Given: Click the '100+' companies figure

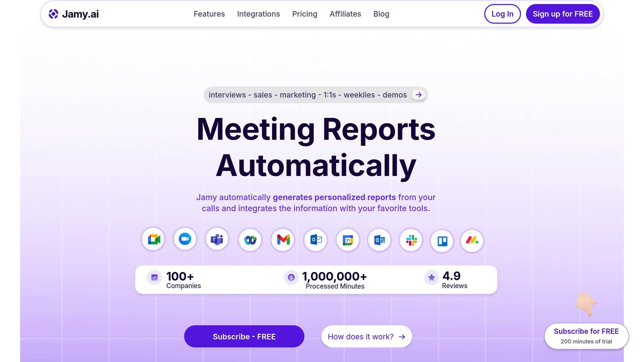Looking at the screenshot, I should tap(180, 277).
